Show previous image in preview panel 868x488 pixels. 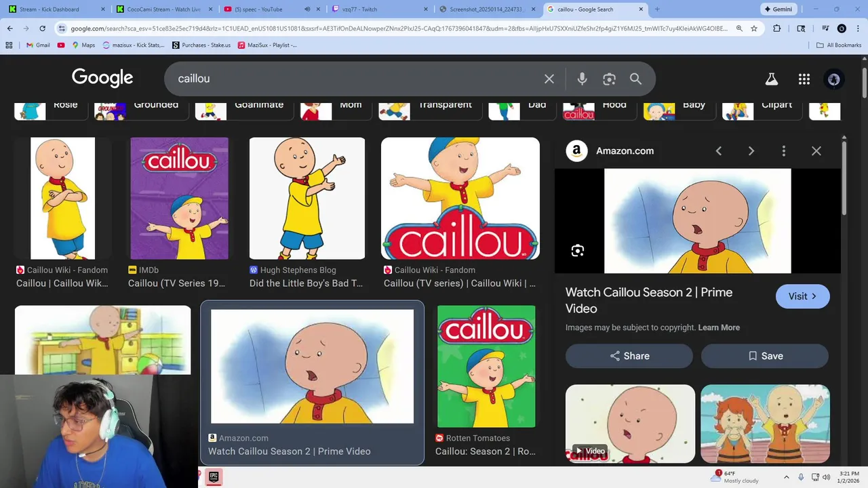point(719,151)
